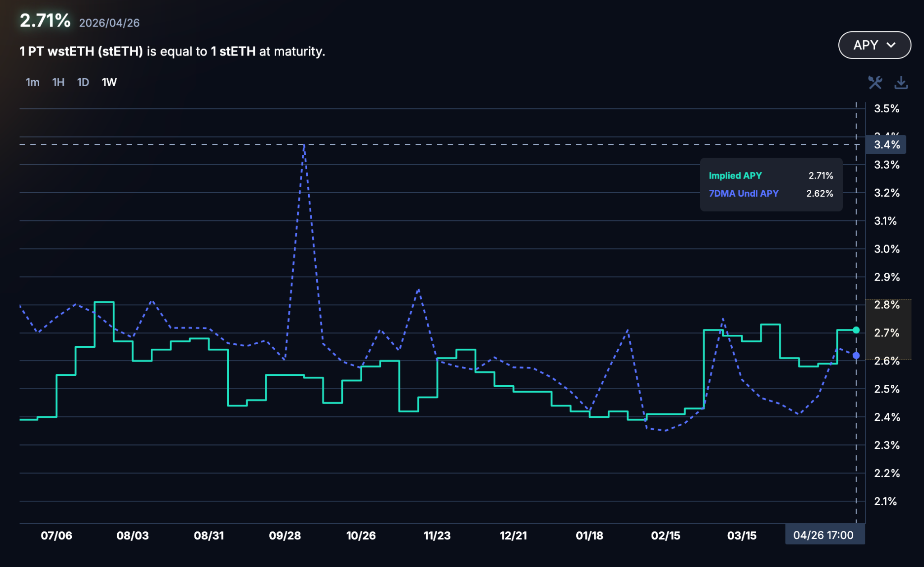Click the 2026/04/26 date text
Image resolution: width=924 pixels, height=567 pixels.
[109, 23]
